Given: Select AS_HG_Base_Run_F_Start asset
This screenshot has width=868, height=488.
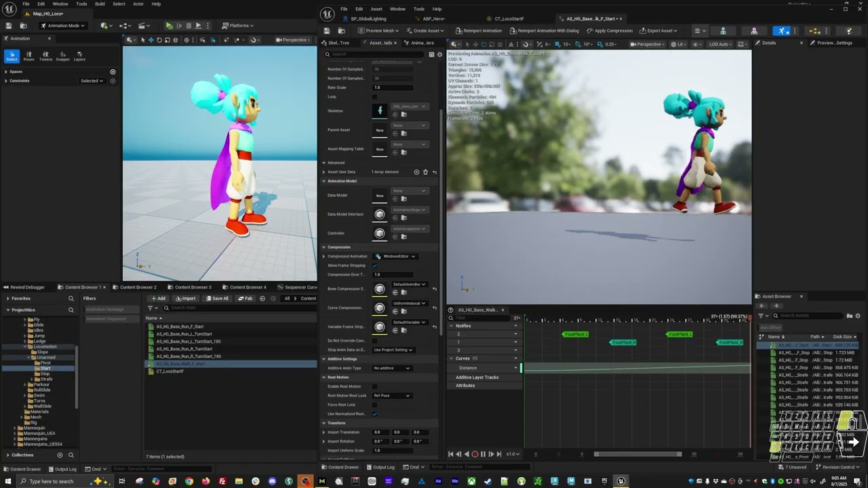Looking at the screenshot, I should pos(180,327).
